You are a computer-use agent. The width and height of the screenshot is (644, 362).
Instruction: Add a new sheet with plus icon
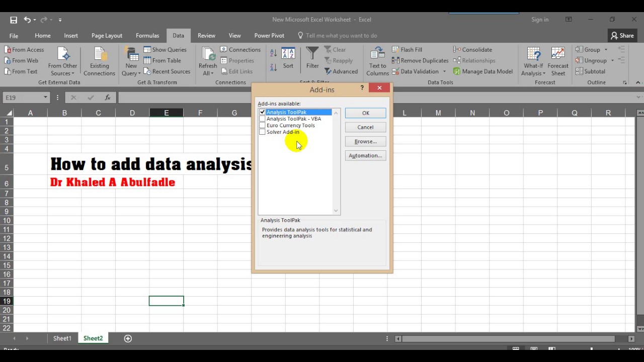pos(128,338)
